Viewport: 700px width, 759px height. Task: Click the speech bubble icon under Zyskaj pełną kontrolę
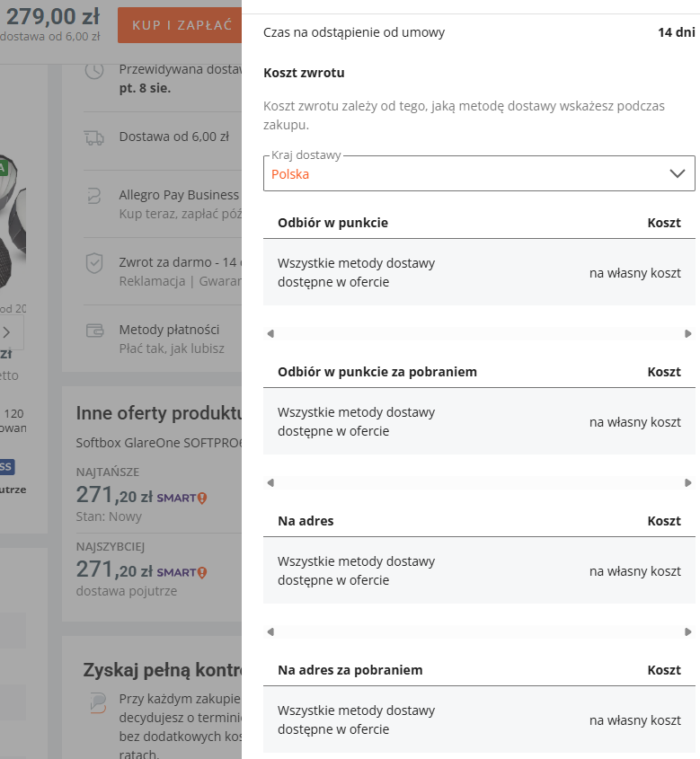point(98,703)
